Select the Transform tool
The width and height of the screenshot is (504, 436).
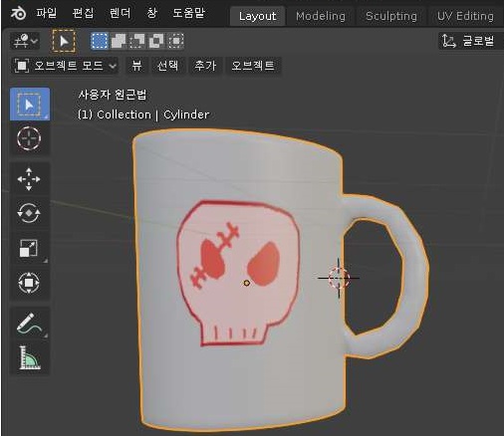[30, 283]
